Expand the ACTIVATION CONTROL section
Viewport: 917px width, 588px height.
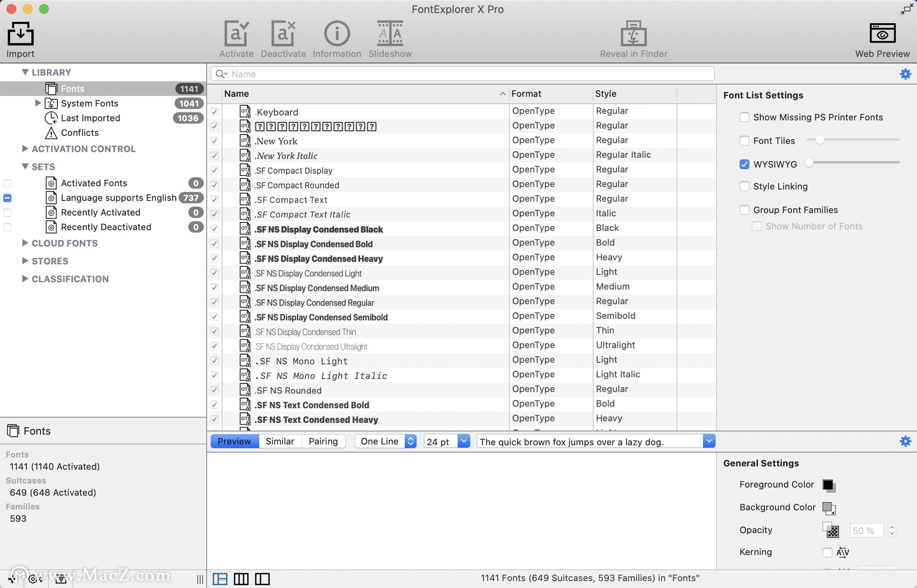click(x=25, y=148)
